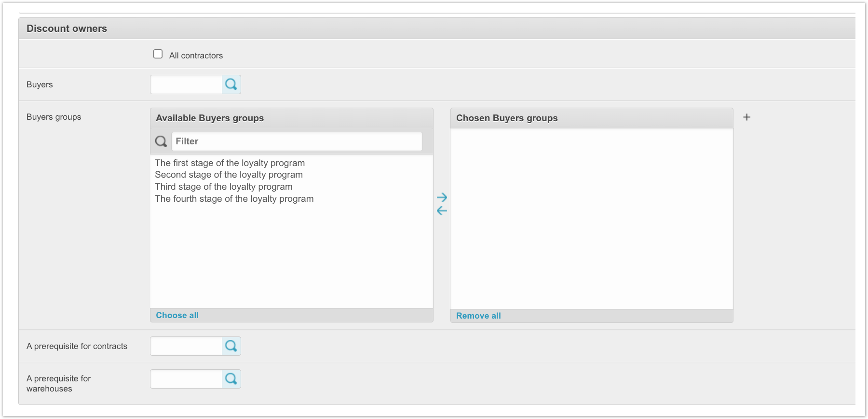Select The fourth stage of the loyalty program
Screen dimensions: 868x419
(234, 199)
